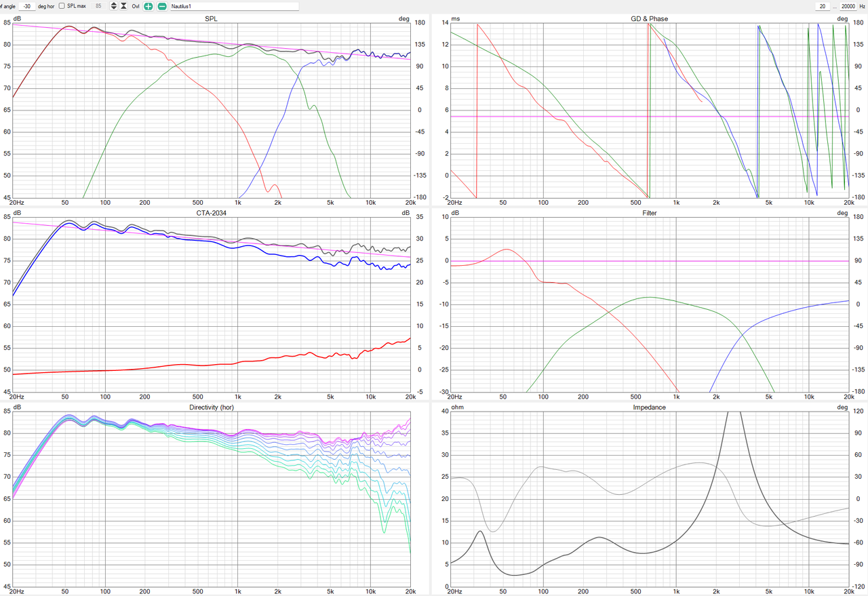This screenshot has width=868, height=596.
Task: Click the SPL max value field 85
Action: pyautogui.click(x=98, y=6)
